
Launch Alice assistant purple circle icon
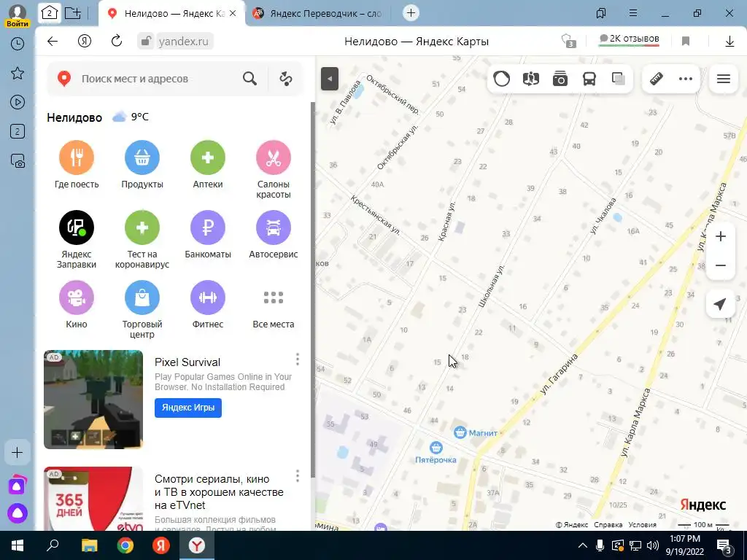coord(18,513)
